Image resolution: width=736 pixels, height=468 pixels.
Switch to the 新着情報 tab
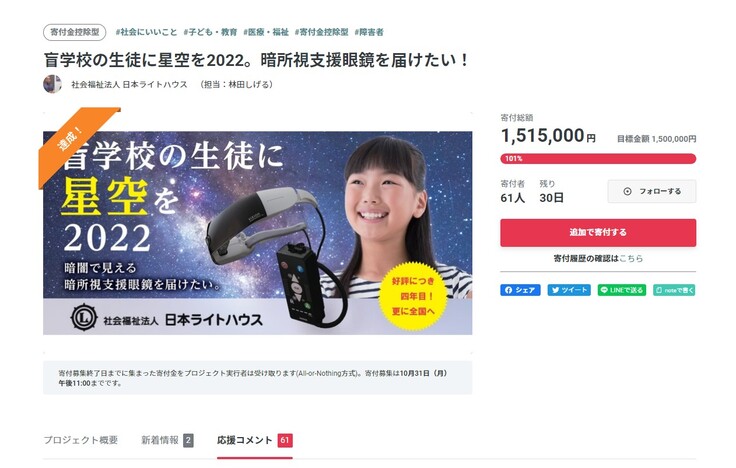pyautogui.click(x=160, y=440)
